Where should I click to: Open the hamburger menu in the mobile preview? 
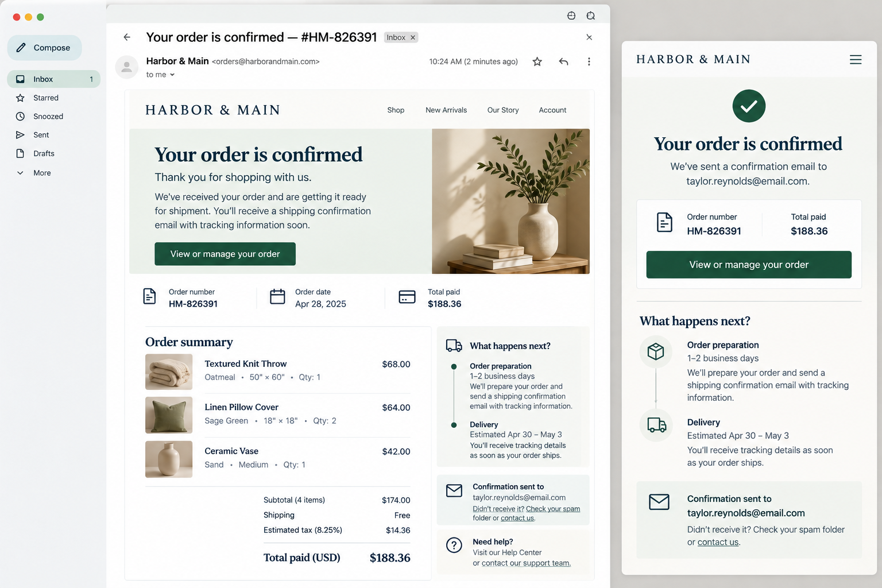(856, 59)
